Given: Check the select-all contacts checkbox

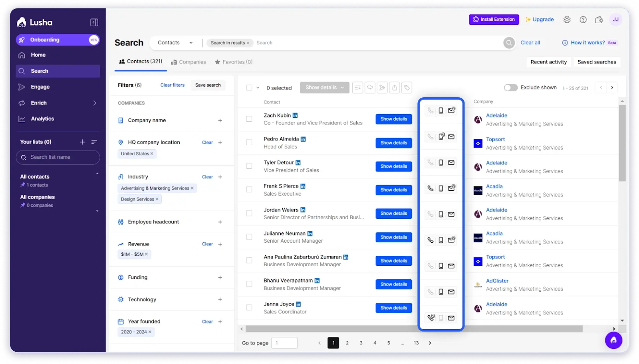Looking at the screenshot, I should [x=249, y=88].
